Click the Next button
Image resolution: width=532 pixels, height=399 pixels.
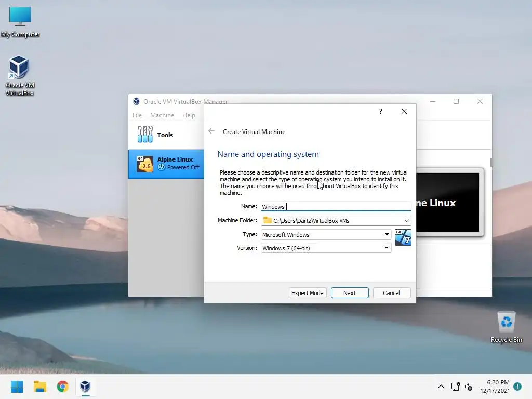pos(350,293)
